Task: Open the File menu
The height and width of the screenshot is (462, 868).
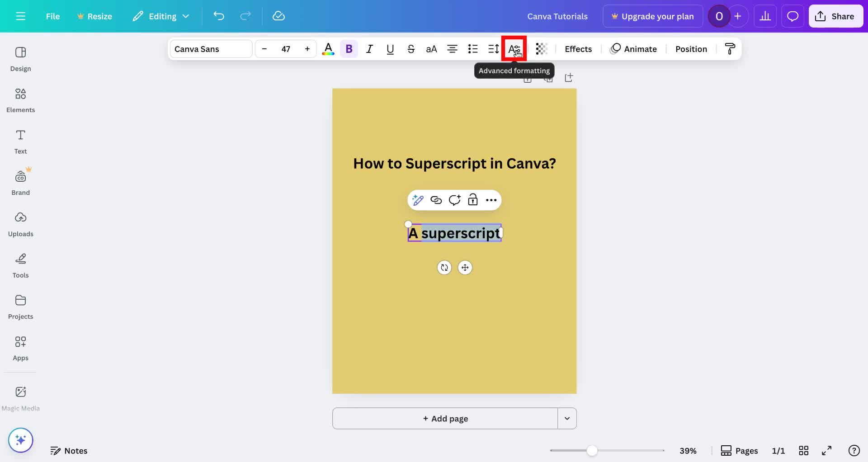Action: point(53,16)
